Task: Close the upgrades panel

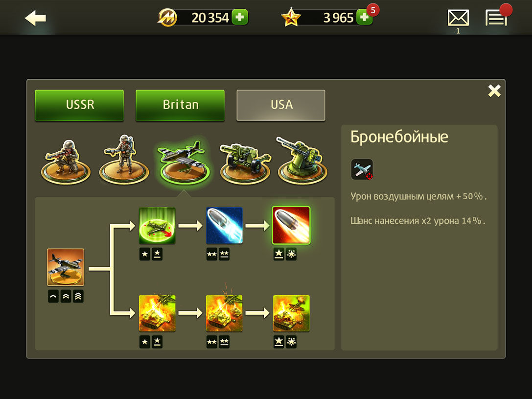Action: [x=494, y=91]
